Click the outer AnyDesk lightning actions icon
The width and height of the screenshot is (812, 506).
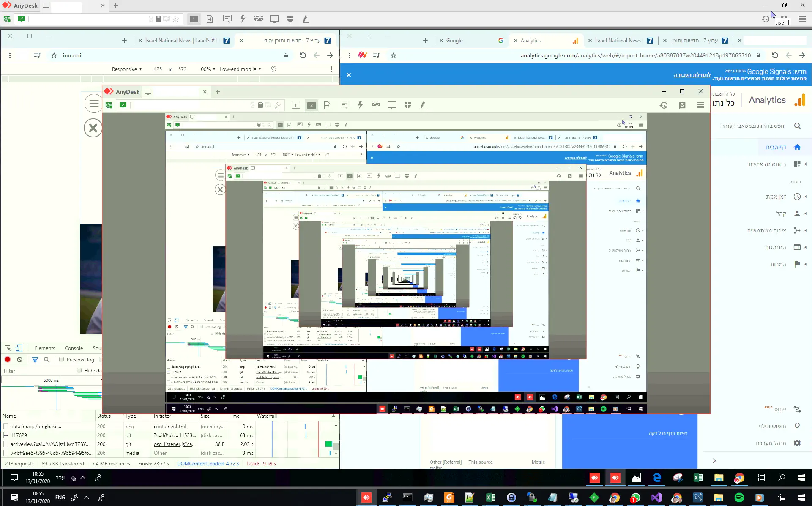(x=243, y=19)
